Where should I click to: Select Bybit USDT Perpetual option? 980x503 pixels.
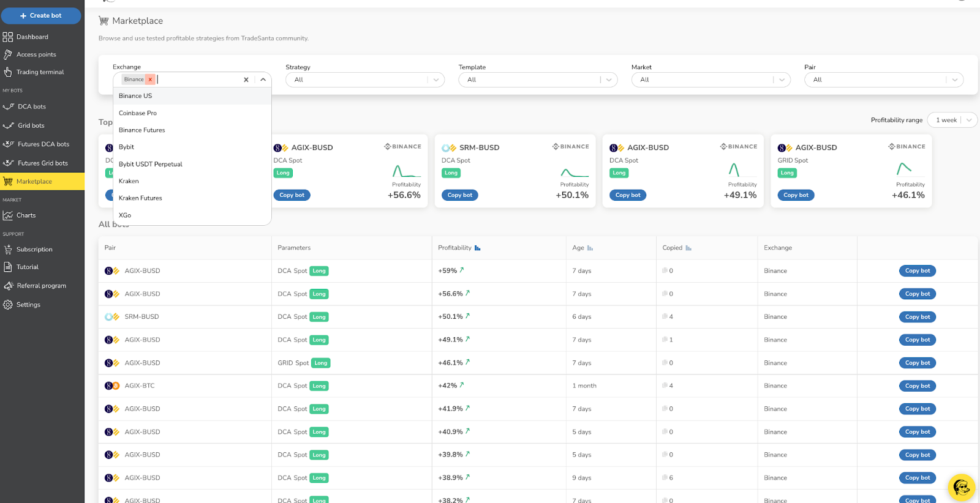[x=192, y=164]
